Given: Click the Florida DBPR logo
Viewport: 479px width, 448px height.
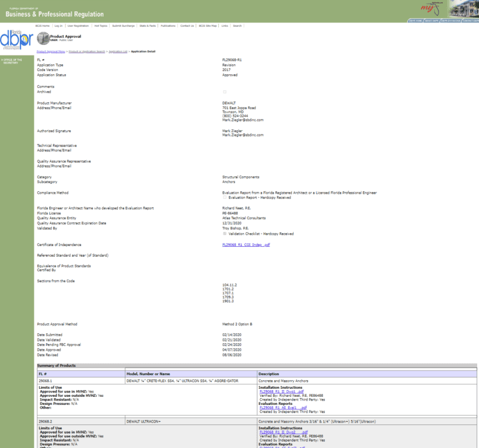Looking at the screenshot, I should pos(16,40).
